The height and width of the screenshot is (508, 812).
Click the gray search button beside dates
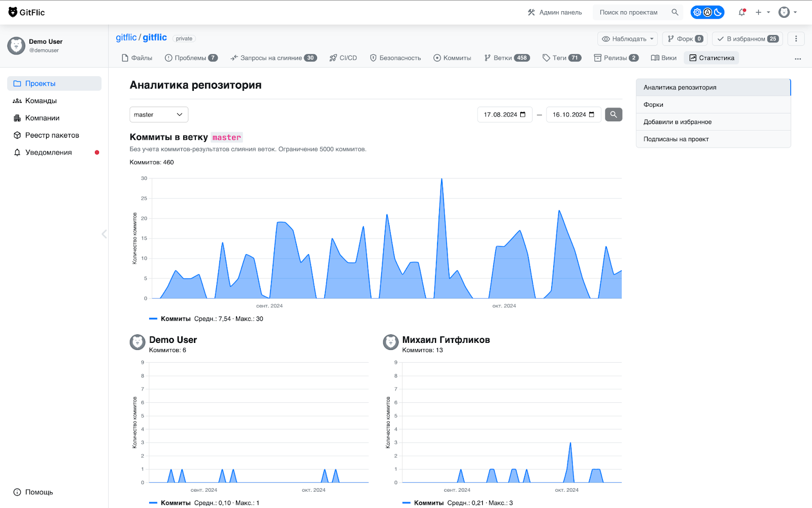point(614,115)
